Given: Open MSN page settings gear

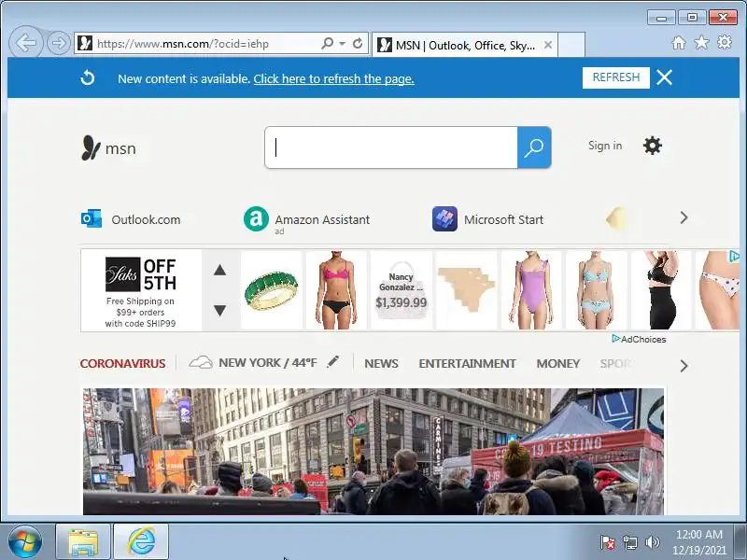Looking at the screenshot, I should coord(652,146).
